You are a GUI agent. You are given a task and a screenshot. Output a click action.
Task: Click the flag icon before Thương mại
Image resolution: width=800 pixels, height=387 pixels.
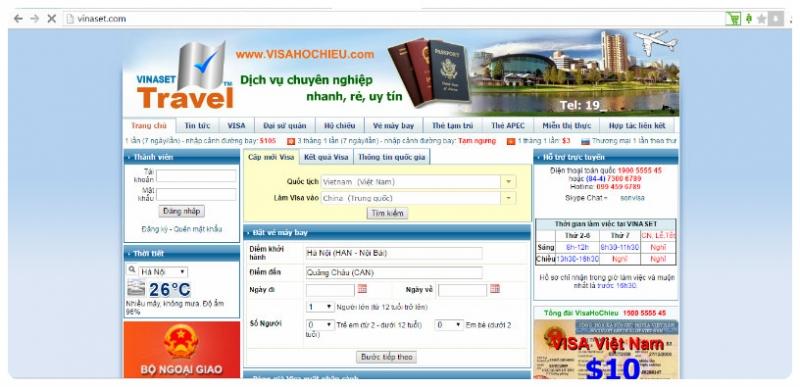coord(585,141)
